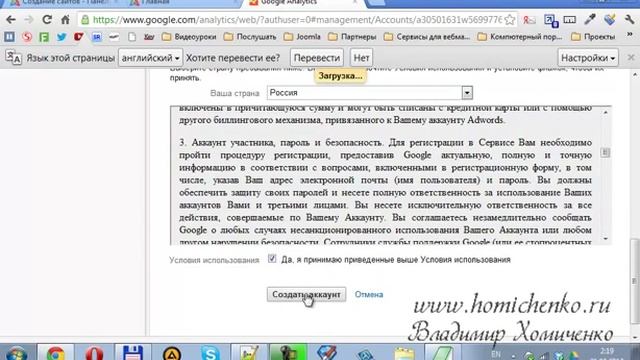640x360 pixels.
Task: Switch to Chrome in the taskbar
Action: 56,352
